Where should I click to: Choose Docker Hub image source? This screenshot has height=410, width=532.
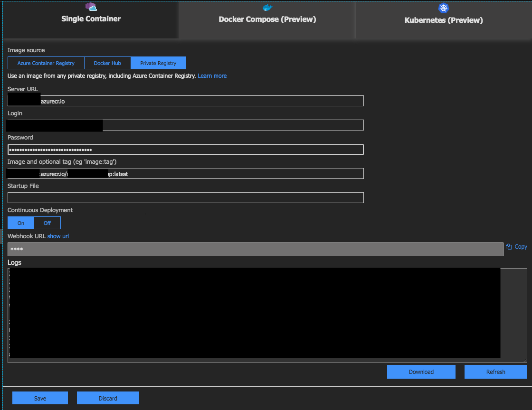point(107,63)
